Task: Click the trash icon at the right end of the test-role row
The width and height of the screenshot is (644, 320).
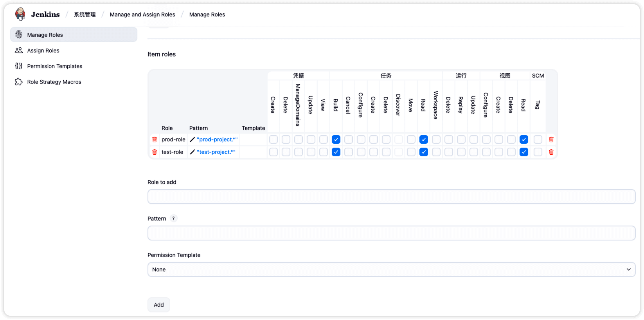Action: (551, 152)
